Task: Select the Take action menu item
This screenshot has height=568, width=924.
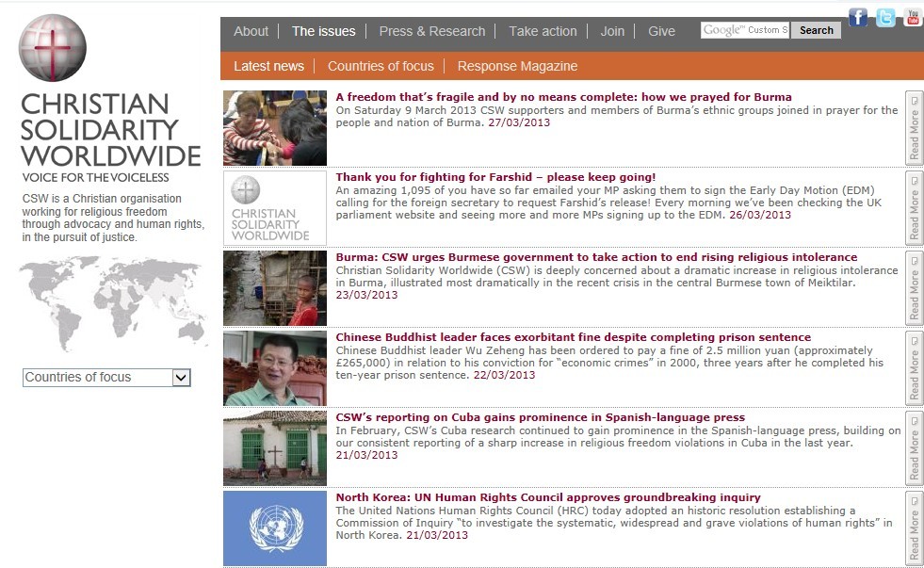Action: click(543, 31)
